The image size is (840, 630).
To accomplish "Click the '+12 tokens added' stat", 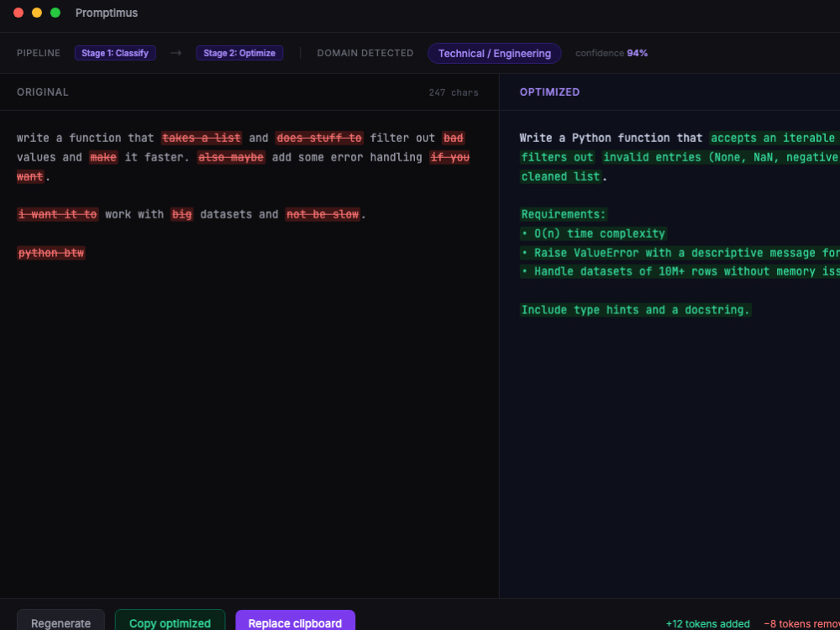I will 707,623.
